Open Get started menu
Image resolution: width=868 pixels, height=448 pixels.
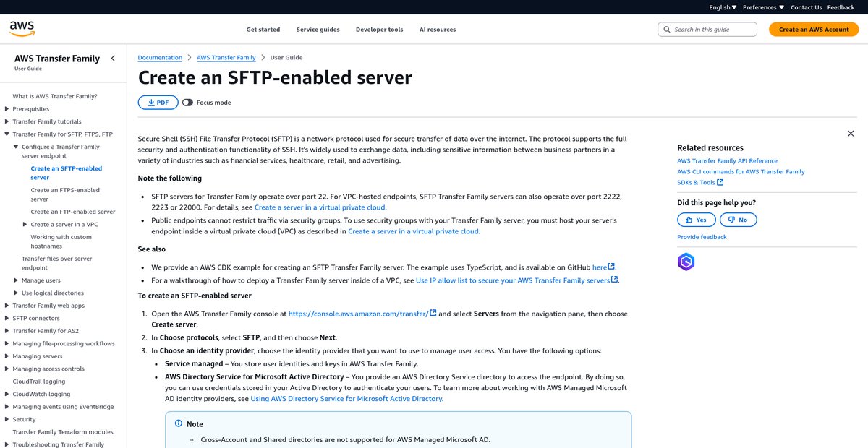point(263,30)
